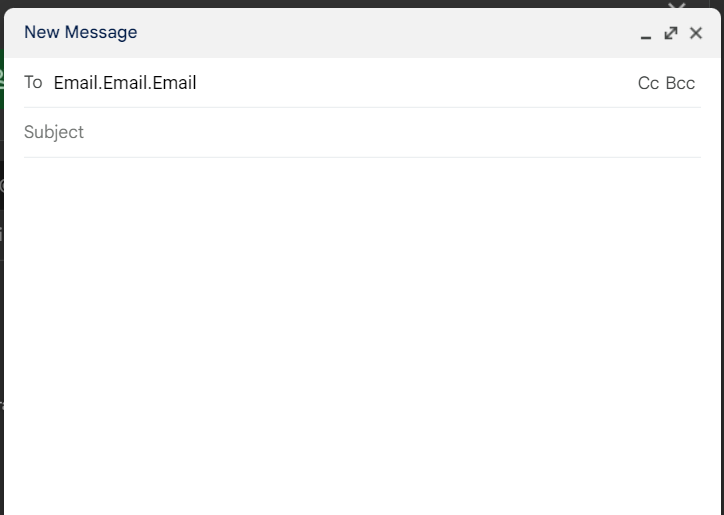
Task: Click the To label to select contacts
Action: pos(33,82)
